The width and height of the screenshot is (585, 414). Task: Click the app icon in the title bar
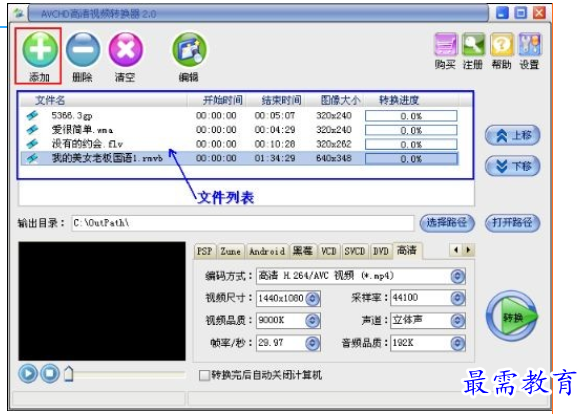18,13
